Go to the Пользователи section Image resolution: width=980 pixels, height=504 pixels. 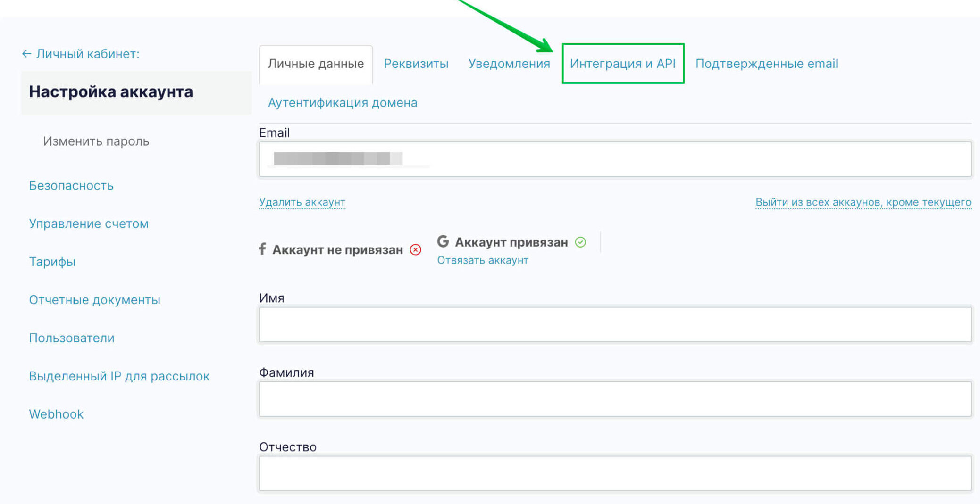[x=72, y=339]
